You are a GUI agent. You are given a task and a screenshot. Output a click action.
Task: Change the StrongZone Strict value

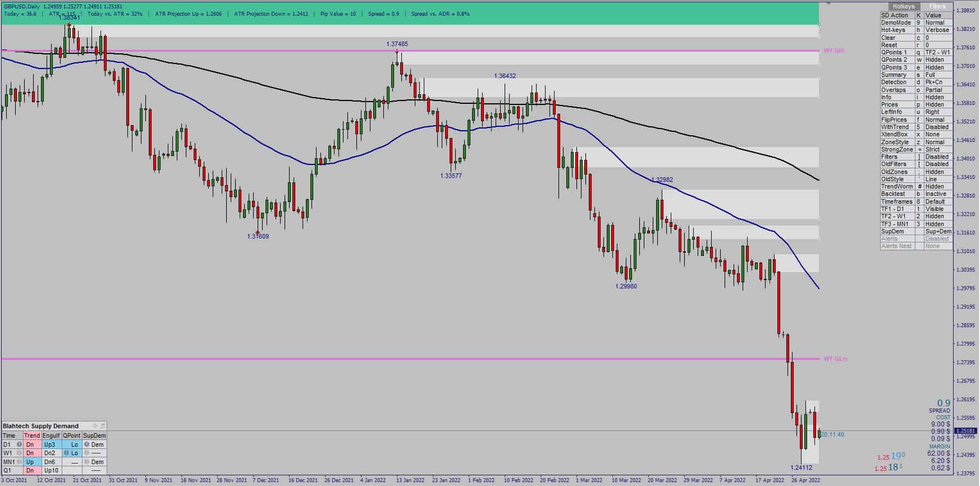pos(938,149)
